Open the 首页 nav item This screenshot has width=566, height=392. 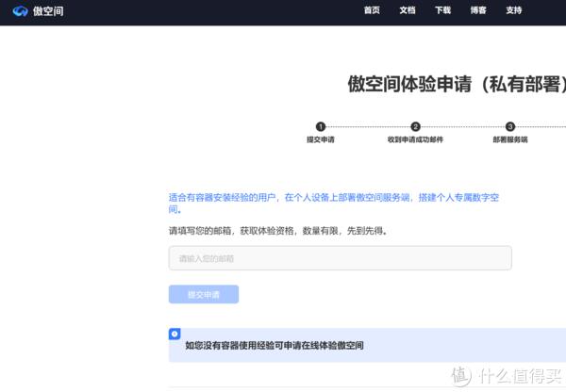[x=372, y=10]
